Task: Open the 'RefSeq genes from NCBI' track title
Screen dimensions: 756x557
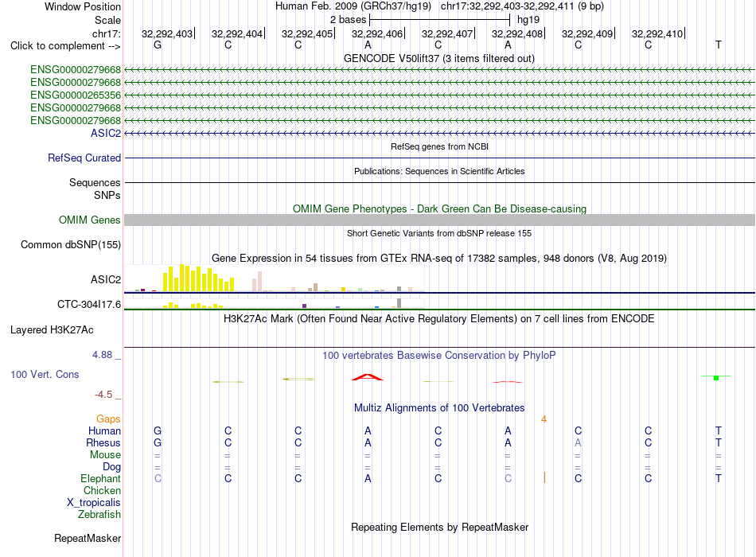Action: point(439,146)
